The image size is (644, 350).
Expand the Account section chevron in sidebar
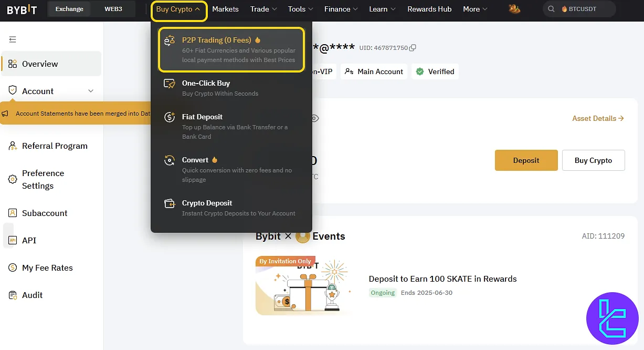[91, 91]
